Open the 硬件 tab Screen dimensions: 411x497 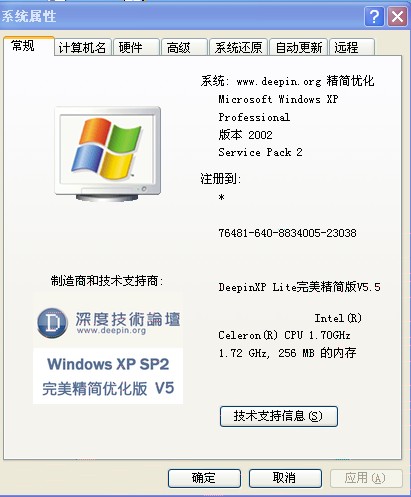136,47
